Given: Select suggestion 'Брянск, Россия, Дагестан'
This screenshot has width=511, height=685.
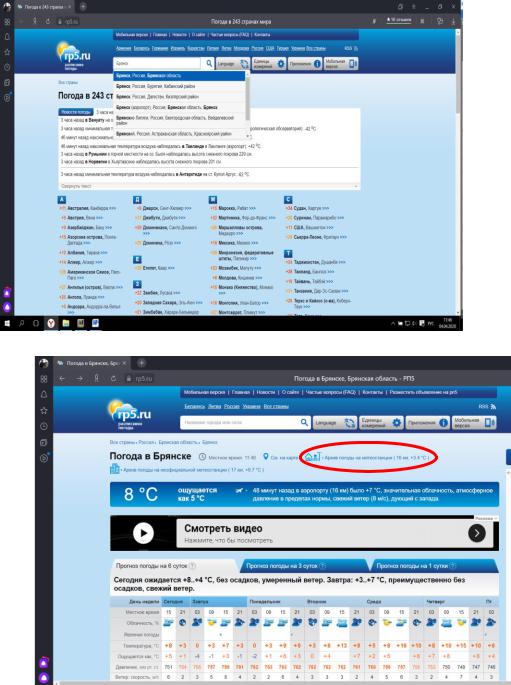Looking at the screenshot, I should pyautogui.click(x=179, y=97).
